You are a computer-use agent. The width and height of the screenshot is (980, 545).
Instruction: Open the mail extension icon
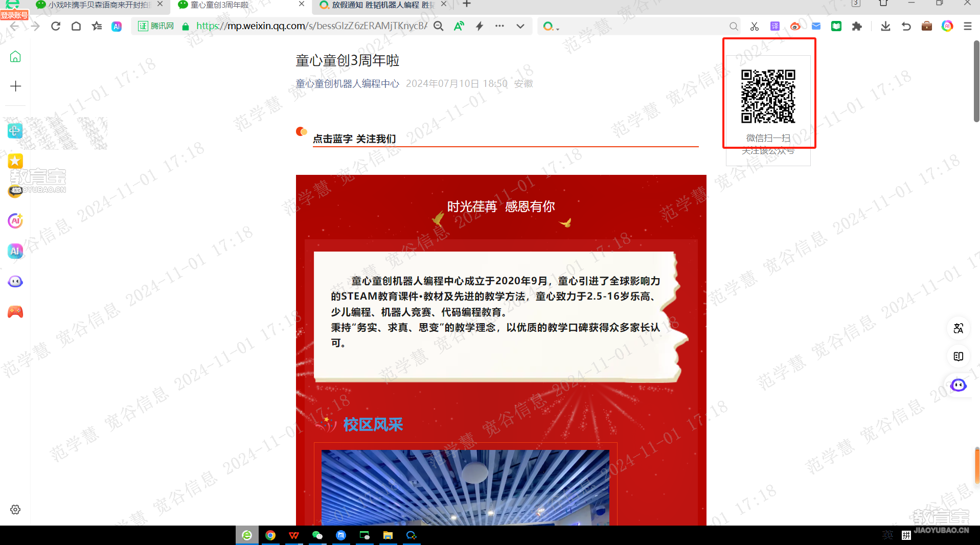click(816, 26)
